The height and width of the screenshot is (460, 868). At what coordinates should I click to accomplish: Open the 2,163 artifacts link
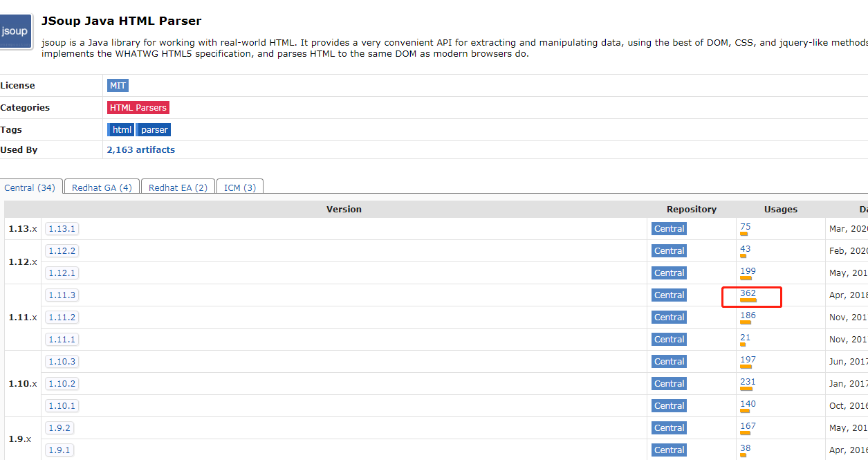(x=141, y=149)
